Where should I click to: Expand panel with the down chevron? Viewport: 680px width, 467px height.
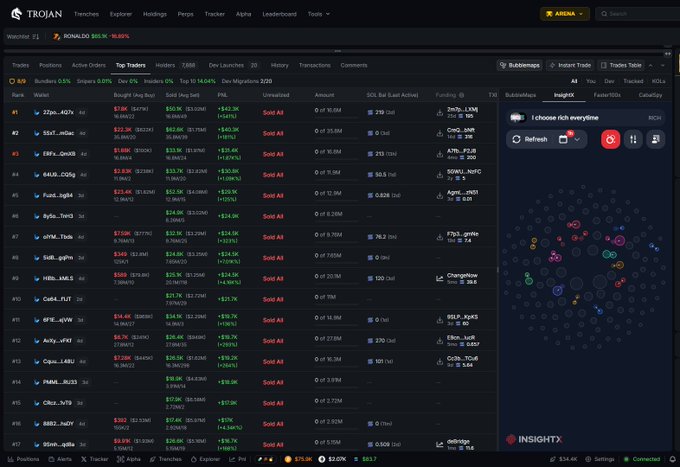pyautogui.click(x=663, y=65)
